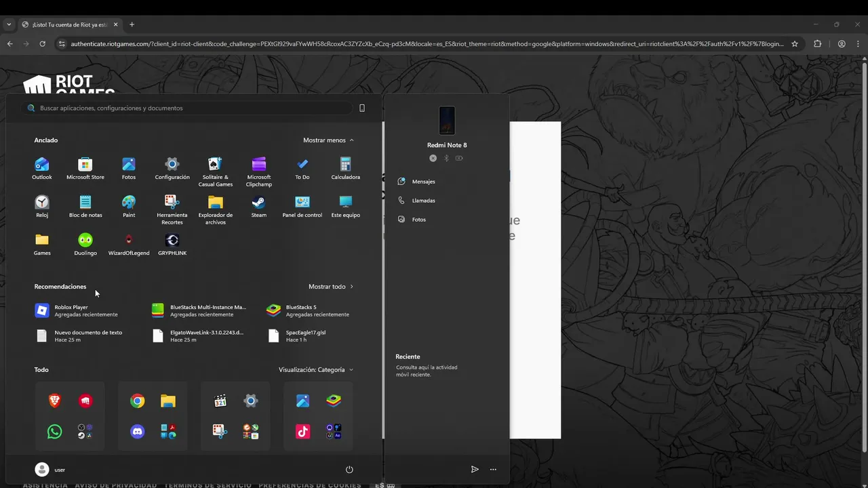
Task: Select the Riot account browser tab
Action: [x=70, y=24]
